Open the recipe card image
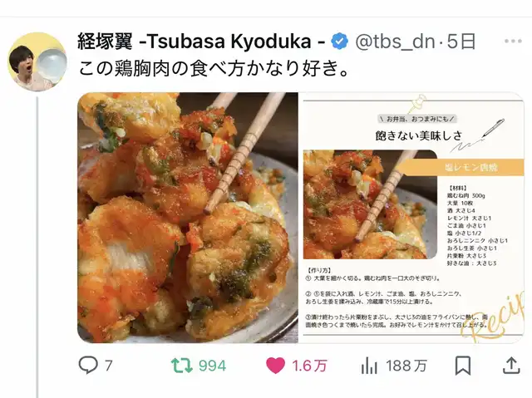The width and height of the screenshot is (532, 398). click(x=412, y=218)
